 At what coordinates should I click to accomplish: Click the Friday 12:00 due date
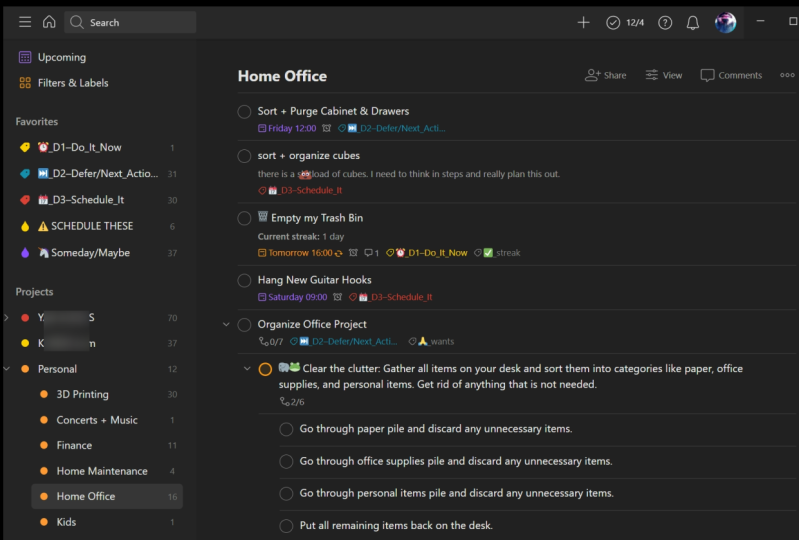[x=287, y=128]
